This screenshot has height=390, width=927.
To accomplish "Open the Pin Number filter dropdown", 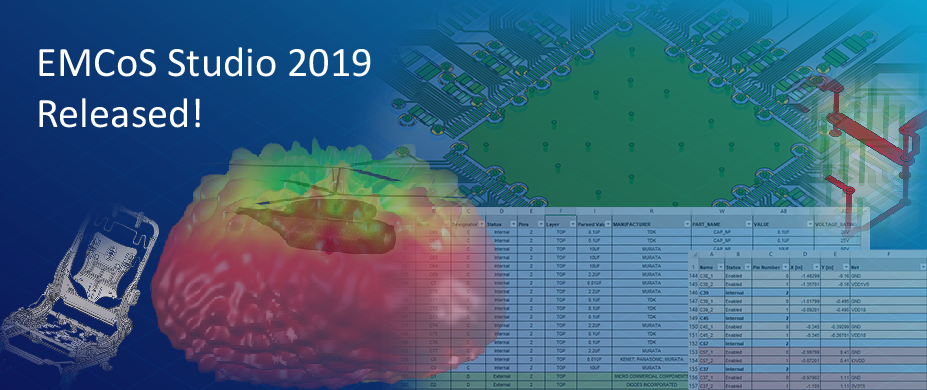I will tap(785, 267).
